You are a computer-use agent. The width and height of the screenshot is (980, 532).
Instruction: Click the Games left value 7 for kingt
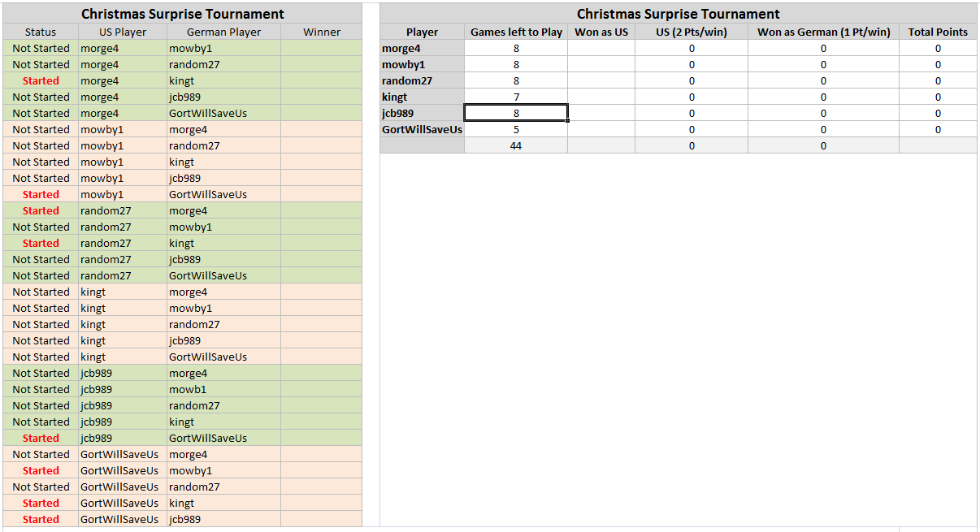tap(516, 97)
